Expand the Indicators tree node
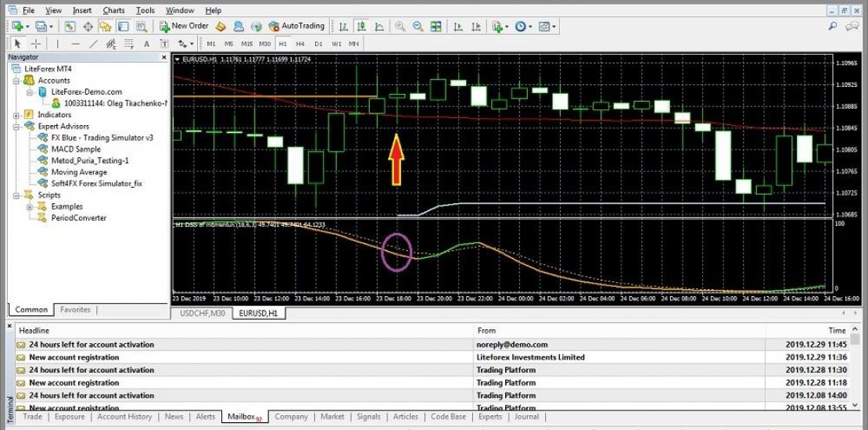Screen dimensions: 868x430 point(17,115)
